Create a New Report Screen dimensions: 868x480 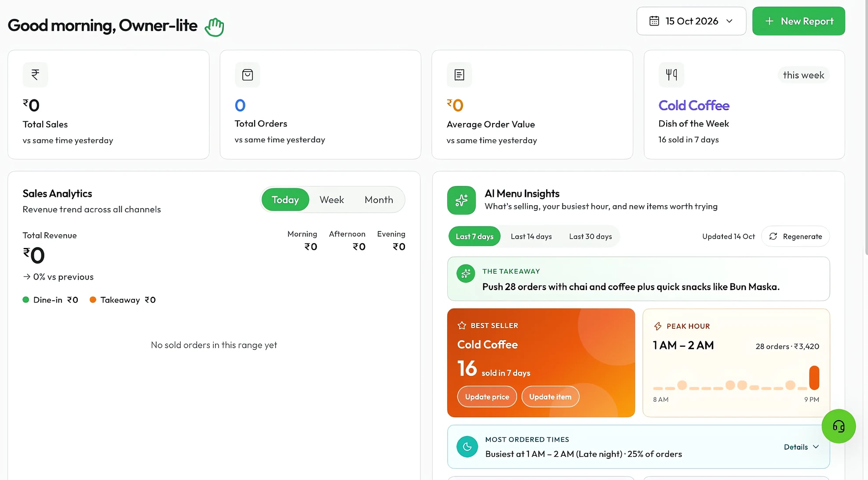(x=799, y=21)
